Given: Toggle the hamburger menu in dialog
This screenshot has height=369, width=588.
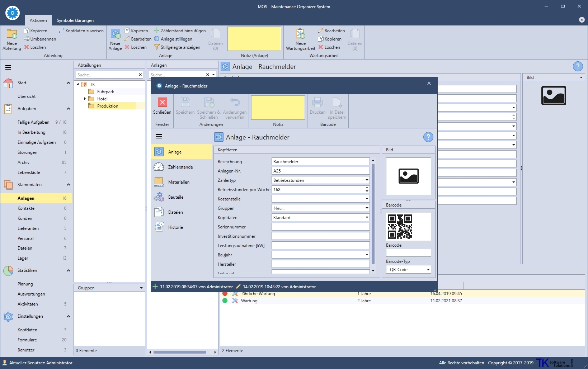Looking at the screenshot, I should tap(159, 136).
